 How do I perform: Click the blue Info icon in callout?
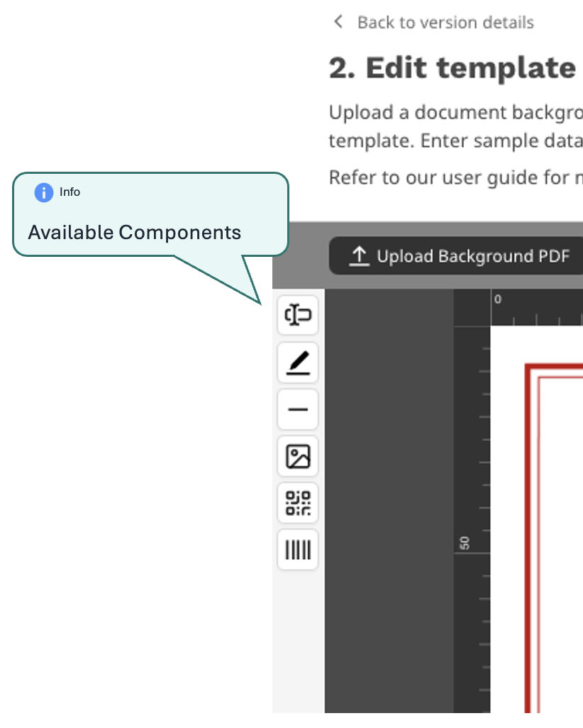click(x=44, y=192)
